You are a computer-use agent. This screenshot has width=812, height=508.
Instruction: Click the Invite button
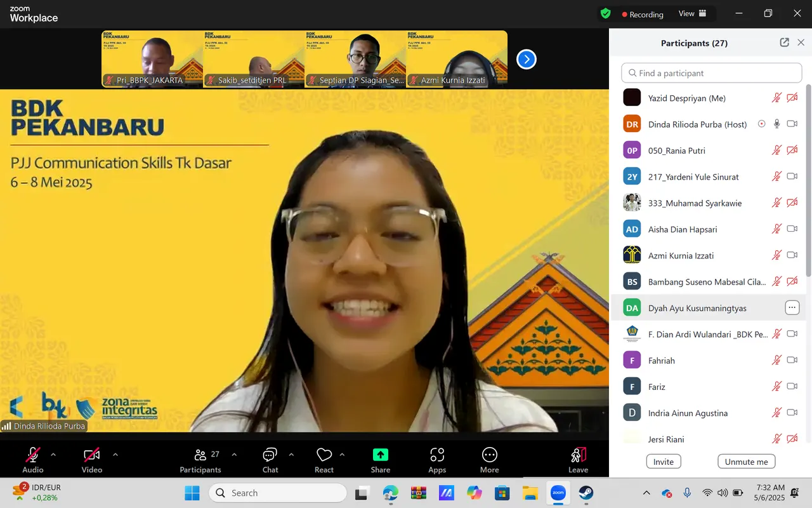point(664,462)
